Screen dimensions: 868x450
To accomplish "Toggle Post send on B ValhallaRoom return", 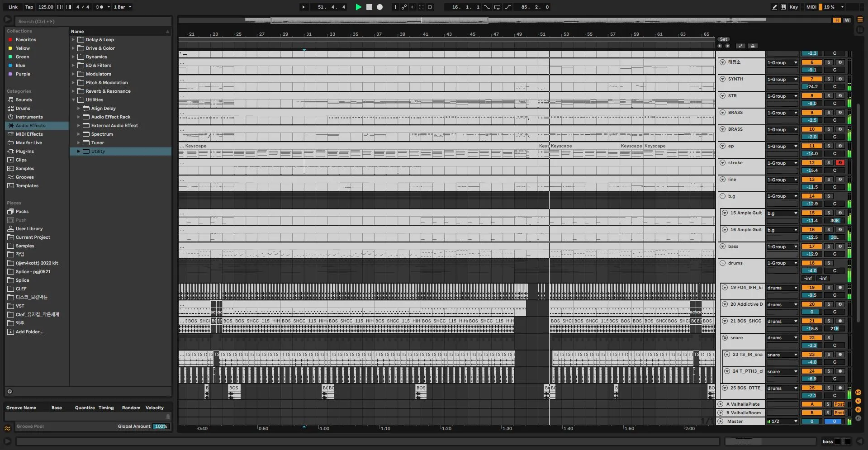I will (840, 413).
